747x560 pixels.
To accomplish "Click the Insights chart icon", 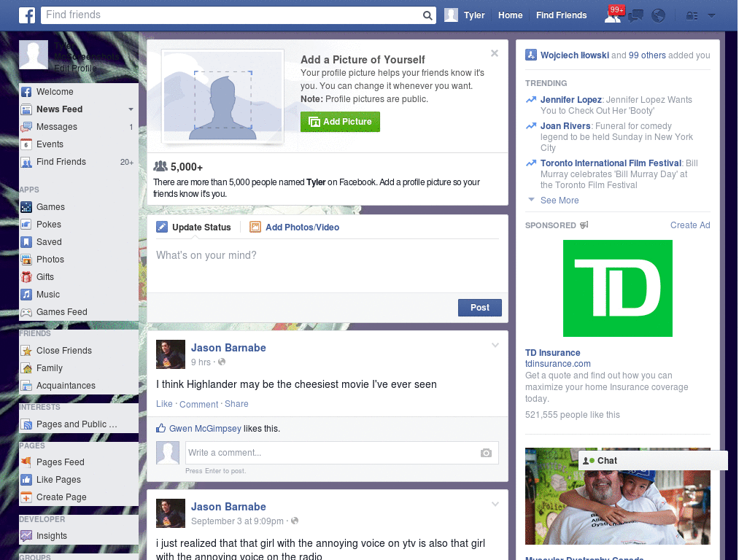I will (26, 536).
